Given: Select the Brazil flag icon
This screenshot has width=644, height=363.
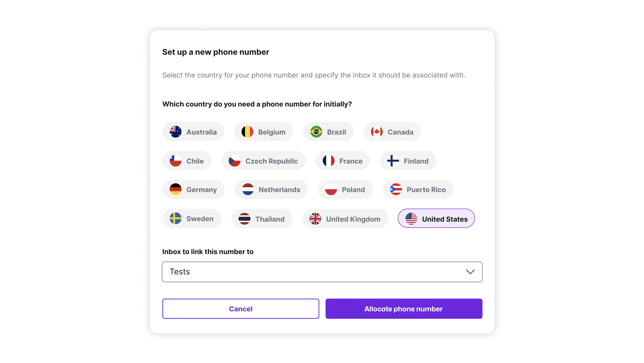Looking at the screenshot, I should click(317, 132).
